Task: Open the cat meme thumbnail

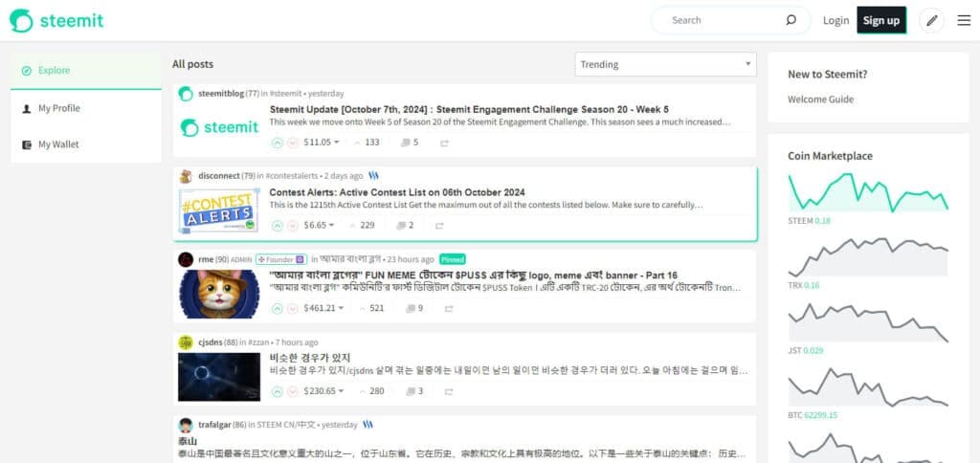Action: (x=219, y=295)
